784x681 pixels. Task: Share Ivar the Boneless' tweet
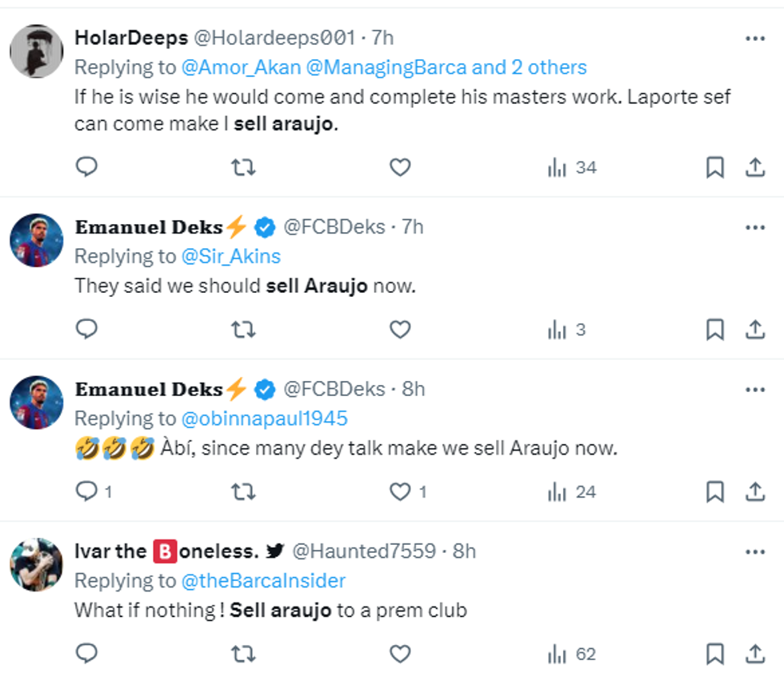click(x=754, y=654)
